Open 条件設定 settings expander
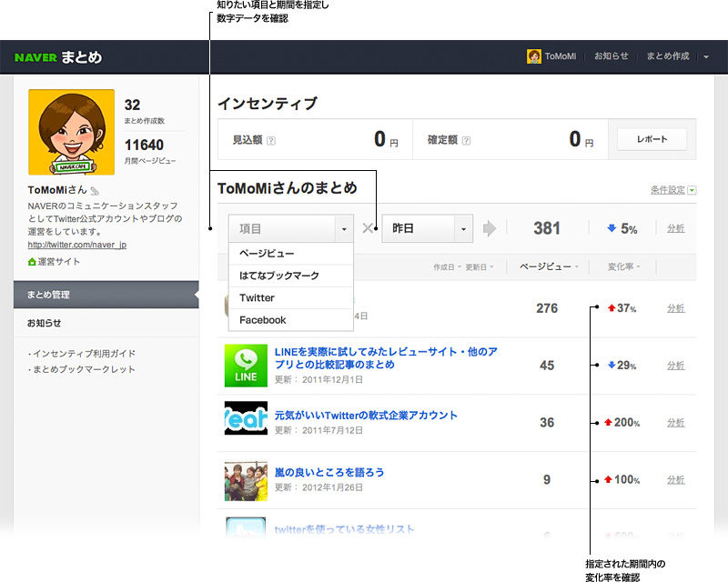Viewport: 728px width, 582px height. 673,190
